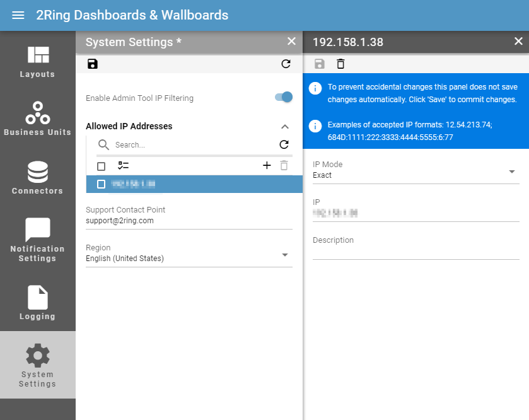Click the Description input field
Viewport: 529px width, 420px height.
click(x=416, y=251)
